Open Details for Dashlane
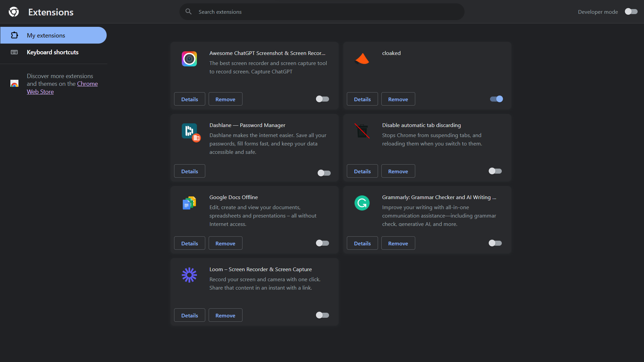644x362 pixels. [190, 171]
